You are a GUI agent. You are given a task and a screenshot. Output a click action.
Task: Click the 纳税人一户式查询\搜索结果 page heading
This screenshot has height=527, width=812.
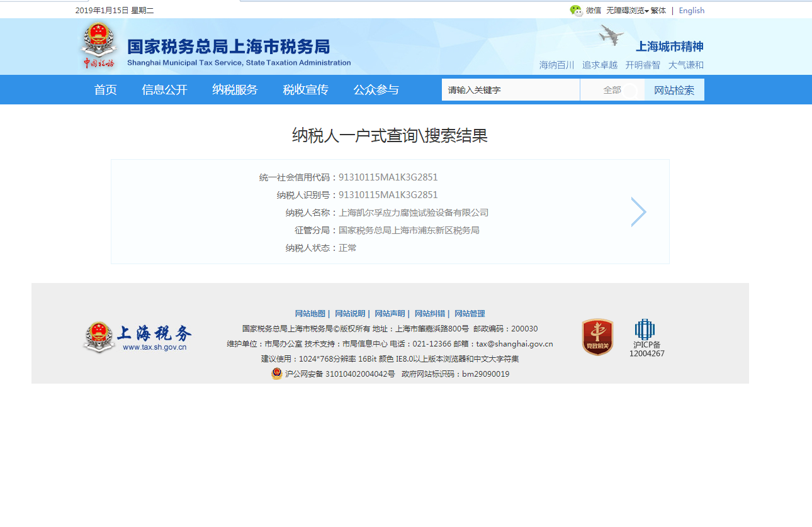pos(390,135)
